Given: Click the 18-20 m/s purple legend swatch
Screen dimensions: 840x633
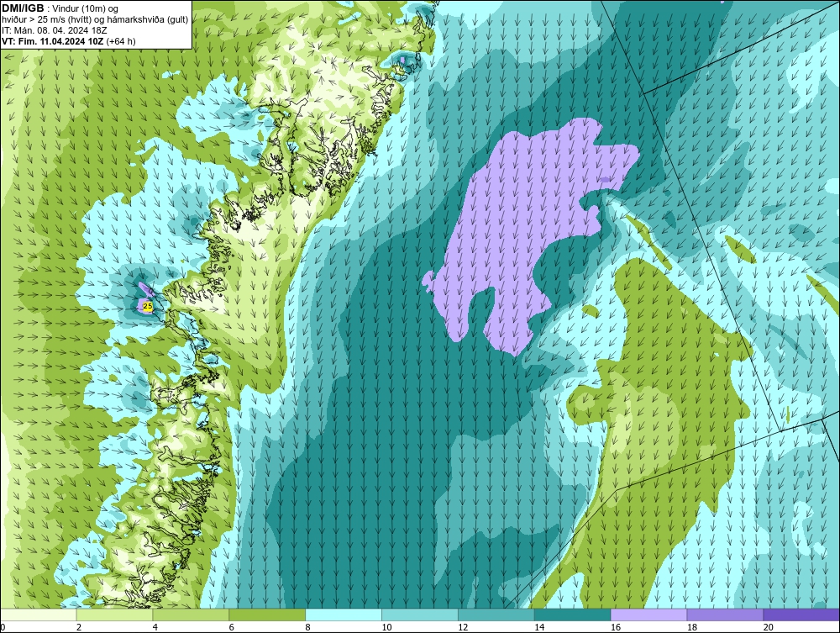Looking at the screenshot, I should pos(726,615).
